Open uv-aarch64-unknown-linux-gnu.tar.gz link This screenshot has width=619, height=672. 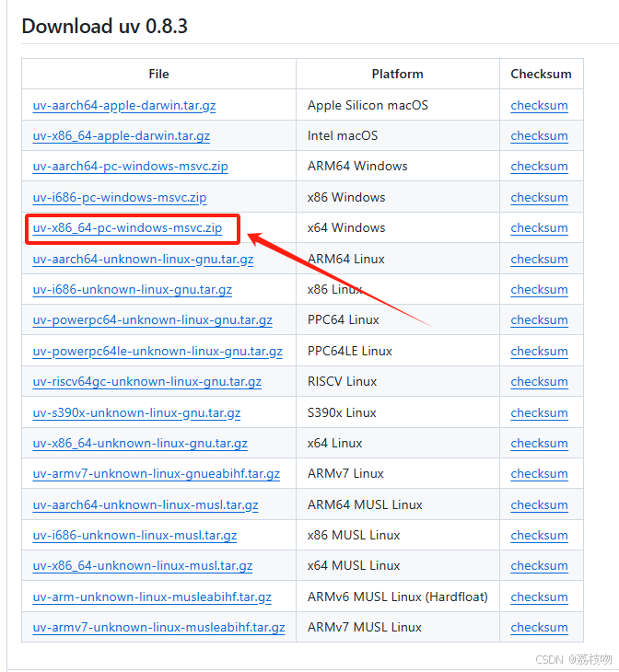click(x=143, y=260)
